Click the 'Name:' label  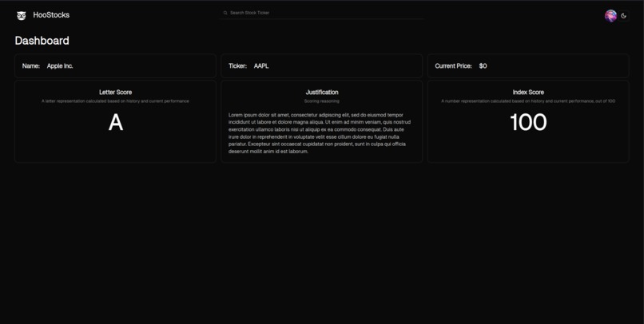pos(31,66)
